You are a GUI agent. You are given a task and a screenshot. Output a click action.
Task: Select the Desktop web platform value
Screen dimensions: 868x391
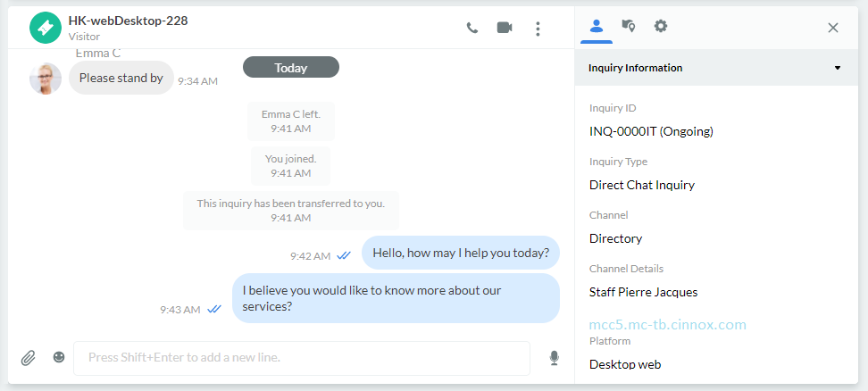[x=625, y=364]
